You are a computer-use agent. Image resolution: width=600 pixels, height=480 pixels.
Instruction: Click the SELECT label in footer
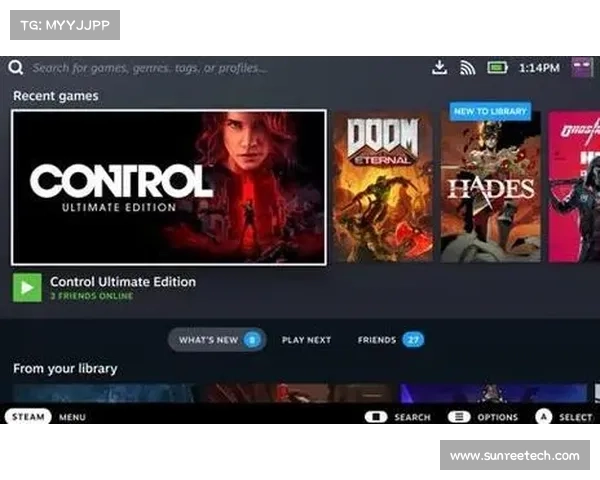point(576,417)
